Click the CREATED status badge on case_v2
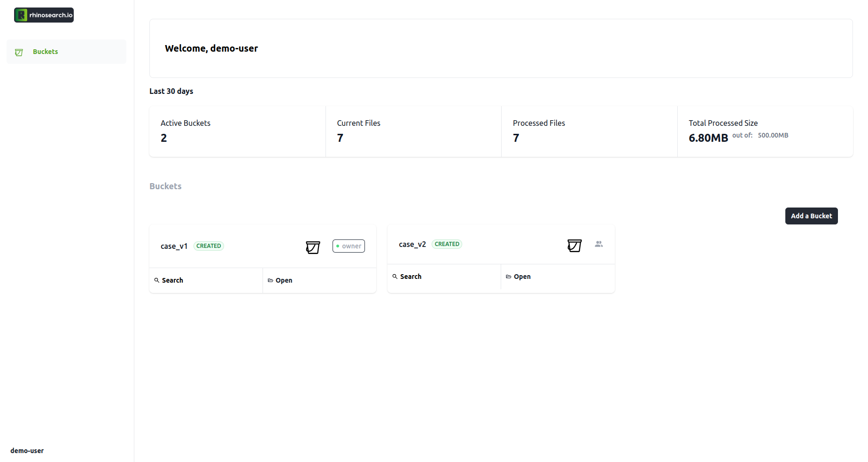 coord(447,244)
